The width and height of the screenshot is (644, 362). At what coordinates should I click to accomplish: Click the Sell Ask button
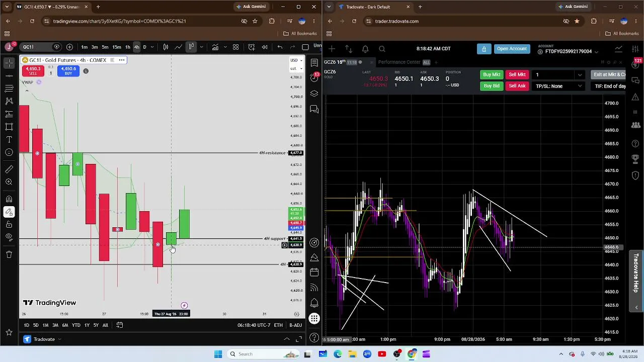pos(517,86)
